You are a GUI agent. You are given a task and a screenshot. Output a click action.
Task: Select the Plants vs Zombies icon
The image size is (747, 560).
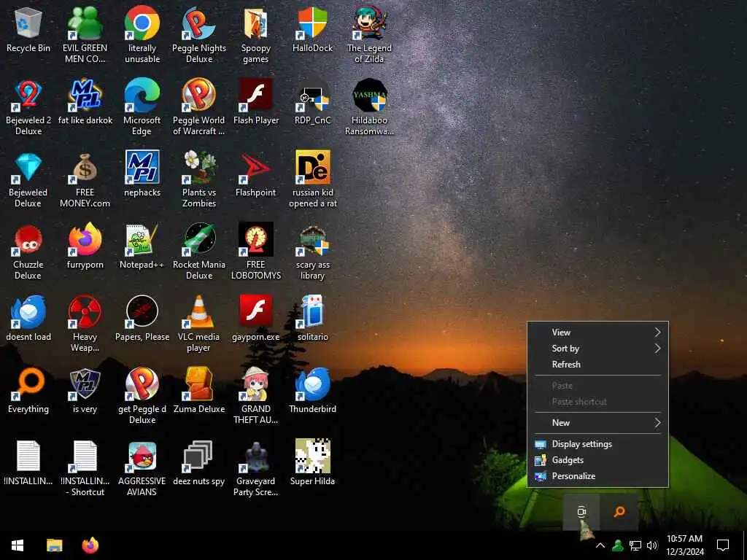pyautogui.click(x=199, y=179)
